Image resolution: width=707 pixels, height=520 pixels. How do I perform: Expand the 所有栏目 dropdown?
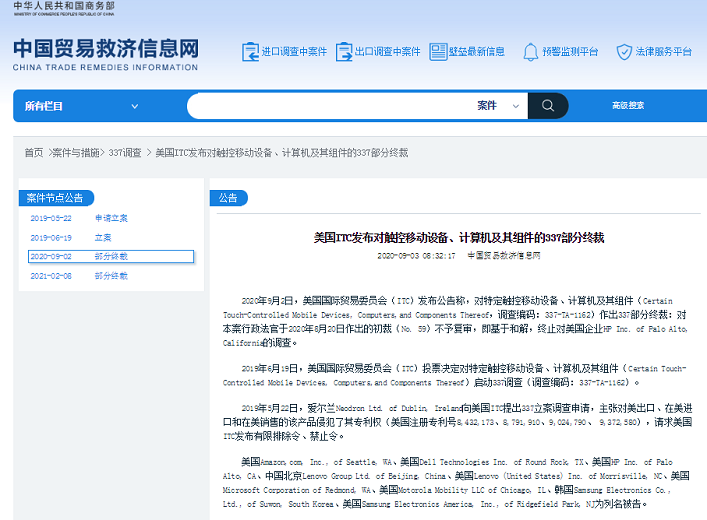coord(81,106)
